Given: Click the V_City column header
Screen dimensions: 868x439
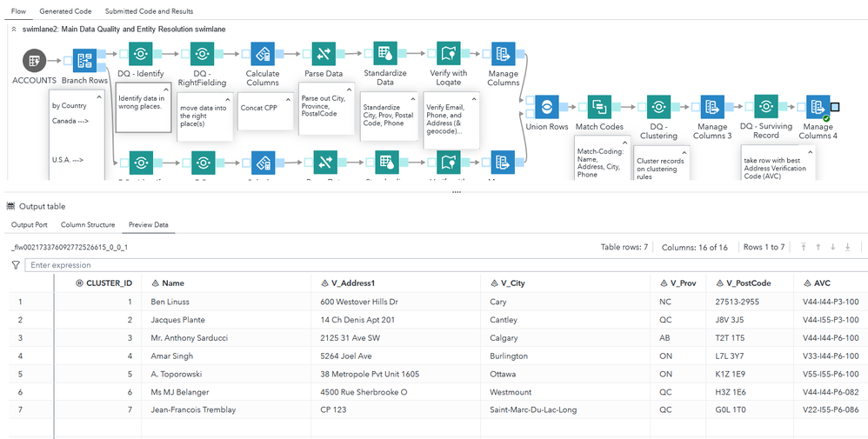Looking at the screenshot, I should [x=565, y=283].
